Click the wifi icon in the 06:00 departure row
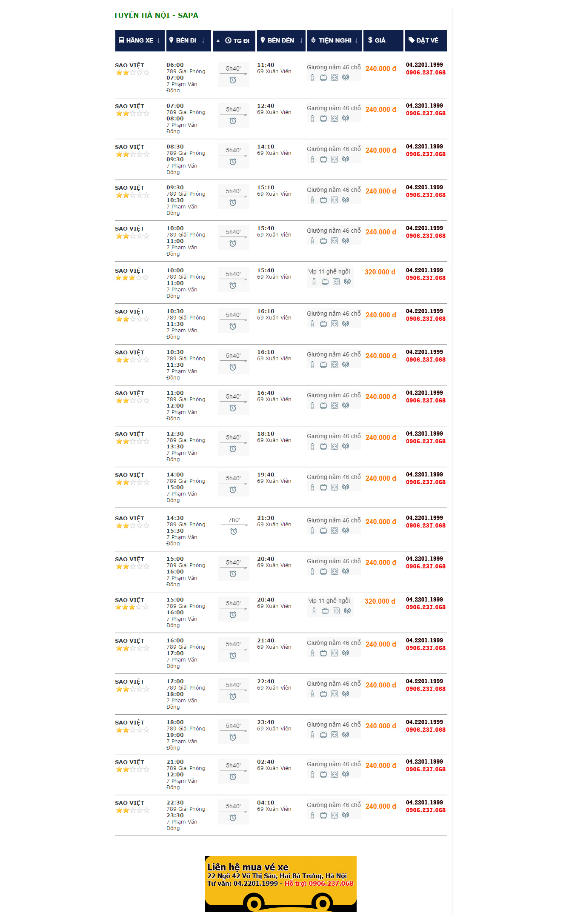566x924 pixels. point(346,77)
